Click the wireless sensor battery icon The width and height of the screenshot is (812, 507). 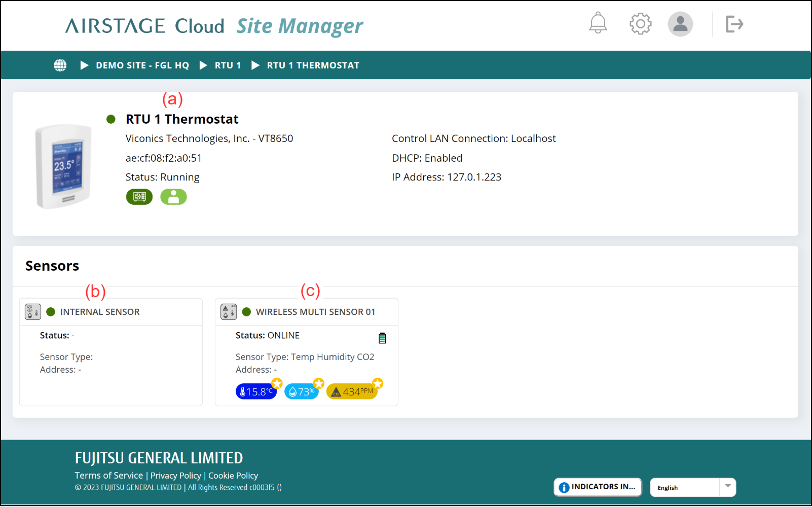[382, 338]
